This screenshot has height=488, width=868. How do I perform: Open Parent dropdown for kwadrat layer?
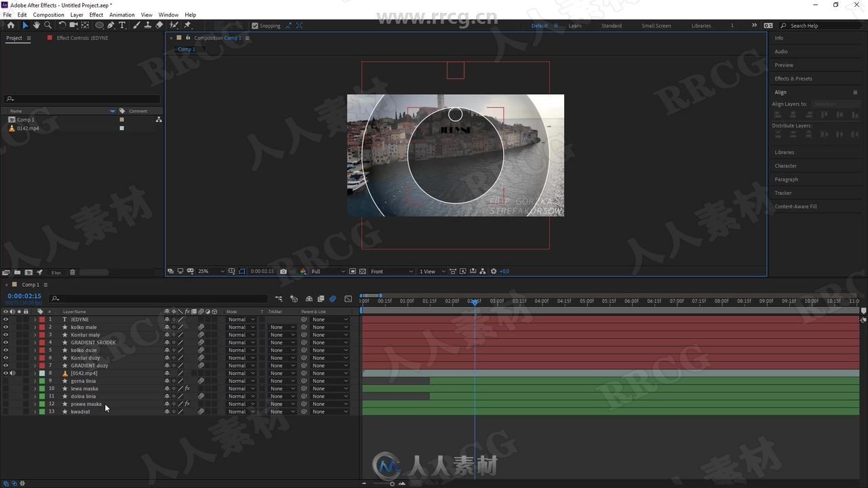click(x=330, y=411)
